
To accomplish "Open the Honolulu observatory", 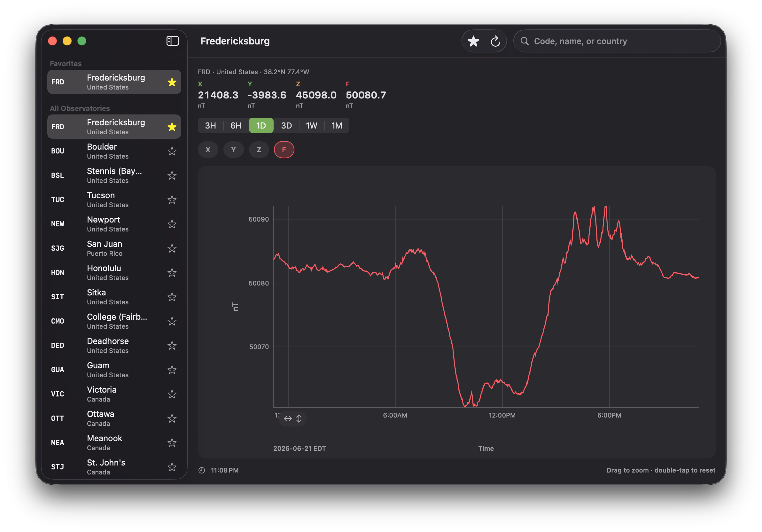I will point(114,272).
